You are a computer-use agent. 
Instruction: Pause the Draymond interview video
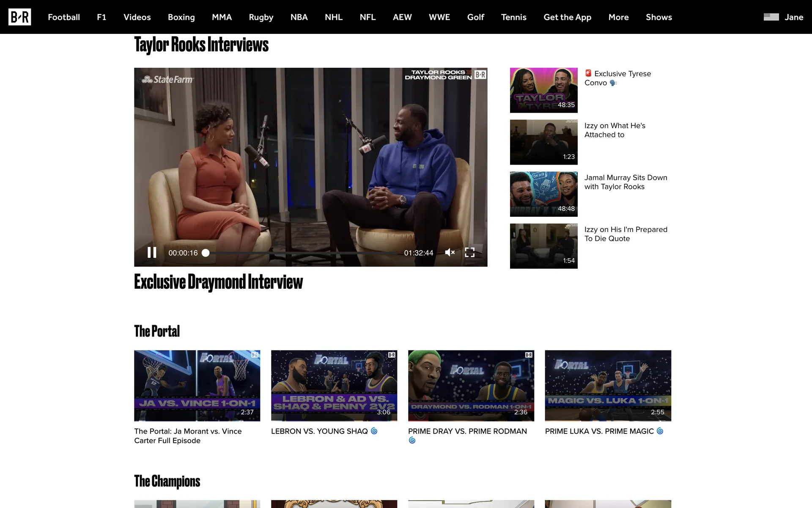(x=152, y=253)
